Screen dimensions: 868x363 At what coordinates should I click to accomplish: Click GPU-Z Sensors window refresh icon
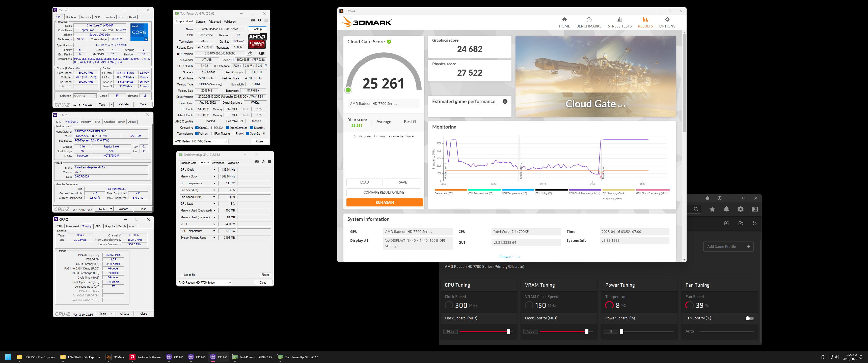pyautogui.click(x=263, y=161)
